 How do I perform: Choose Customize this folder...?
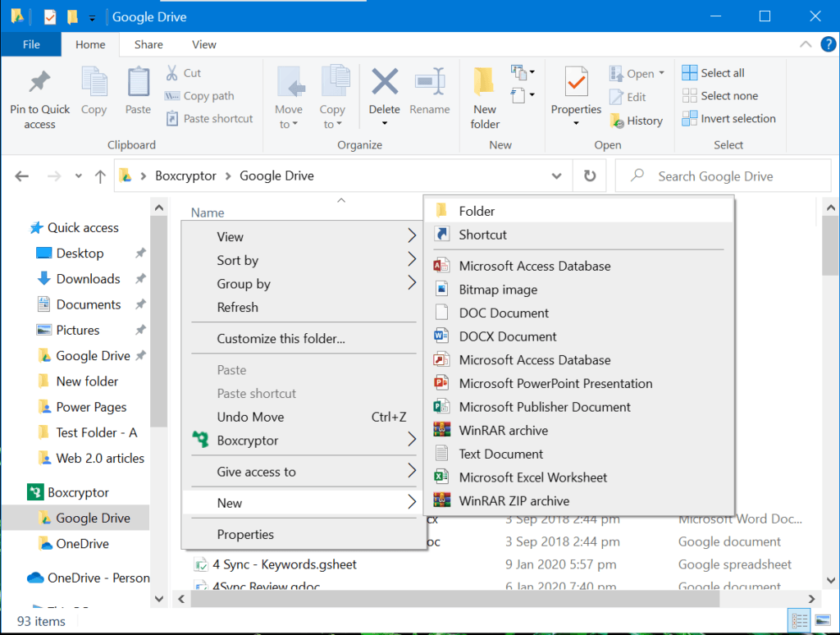click(304, 339)
